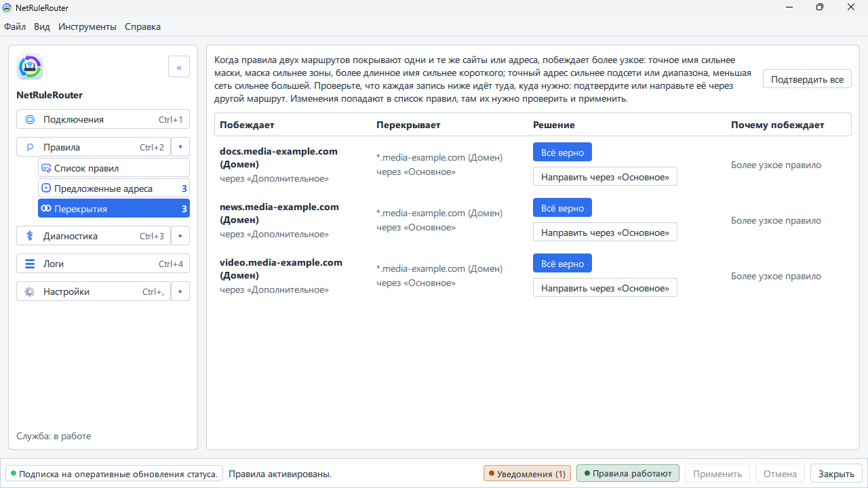Screen dimensions: 868x488
Task: Click the Диагностика stethoscope icon
Action: click(x=30, y=236)
